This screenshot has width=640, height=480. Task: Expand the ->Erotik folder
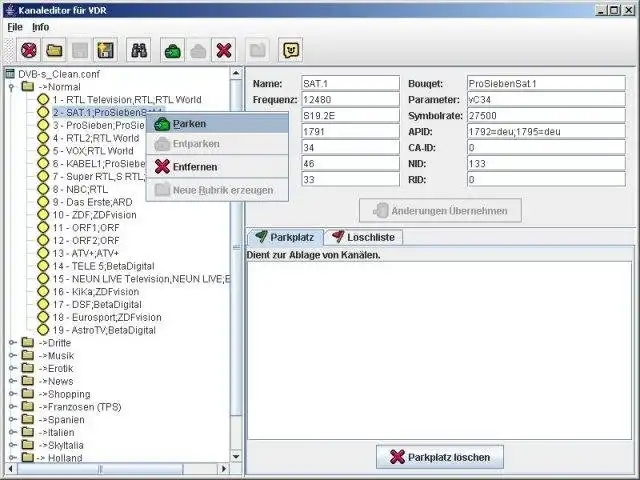pos(13,368)
